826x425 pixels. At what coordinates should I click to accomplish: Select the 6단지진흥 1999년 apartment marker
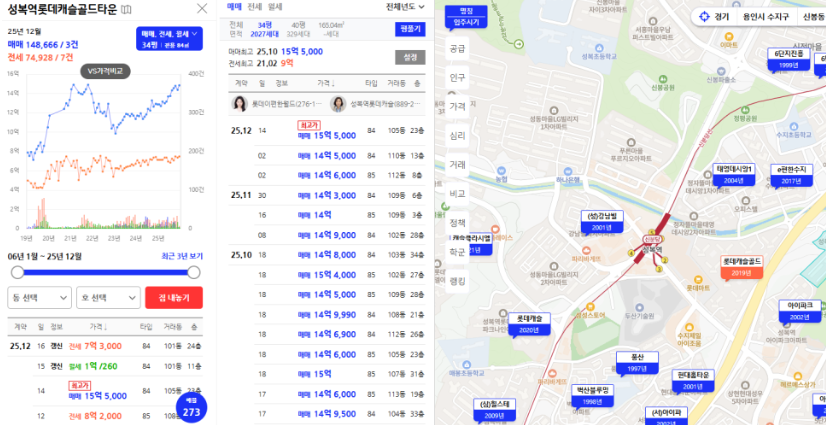(x=788, y=59)
